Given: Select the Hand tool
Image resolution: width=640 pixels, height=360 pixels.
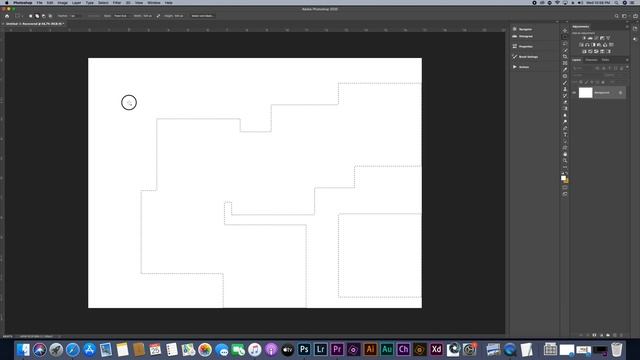Looking at the screenshot, I should [565, 154].
